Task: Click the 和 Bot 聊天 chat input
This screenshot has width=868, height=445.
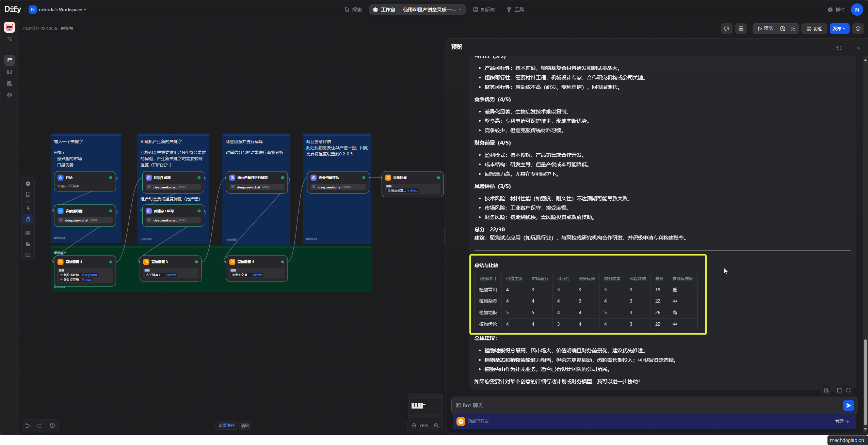Action: [x=647, y=405]
